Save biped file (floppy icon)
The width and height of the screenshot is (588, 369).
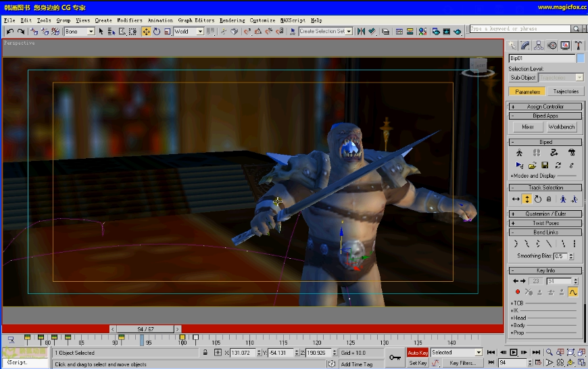(x=545, y=166)
